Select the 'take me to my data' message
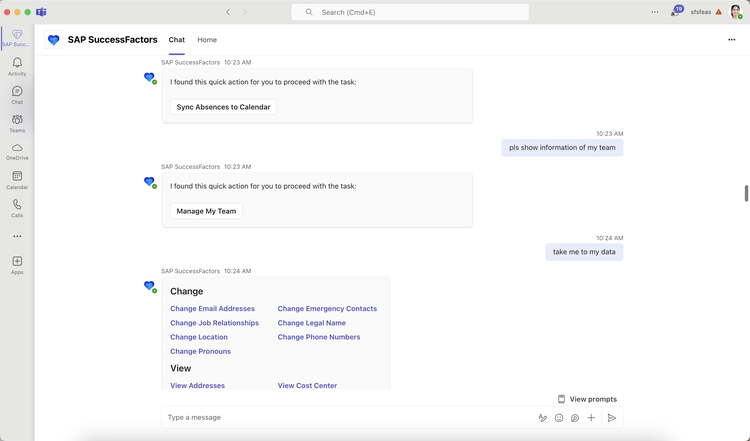The image size is (750, 441). [x=584, y=252]
